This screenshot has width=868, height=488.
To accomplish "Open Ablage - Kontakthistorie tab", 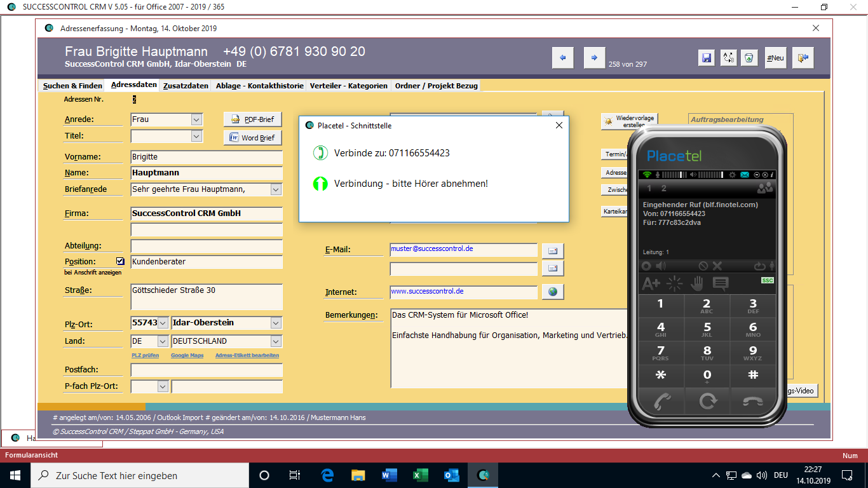I will tap(259, 86).
